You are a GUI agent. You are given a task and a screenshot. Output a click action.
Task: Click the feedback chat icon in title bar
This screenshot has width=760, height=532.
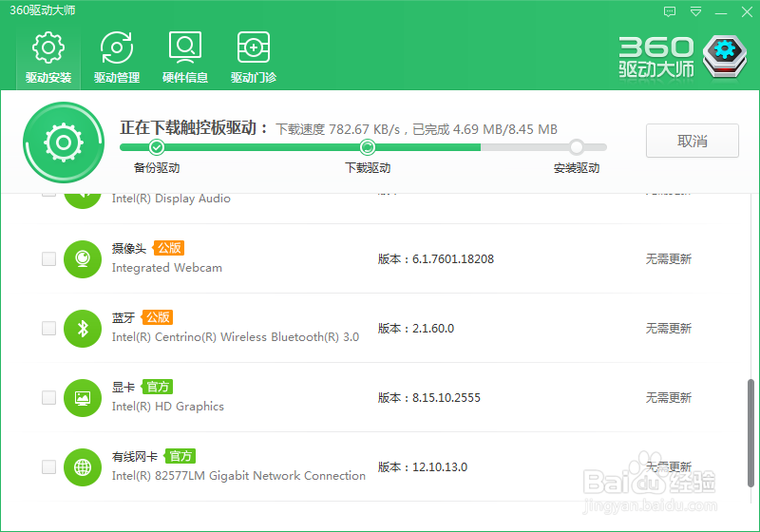[x=670, y=11]
